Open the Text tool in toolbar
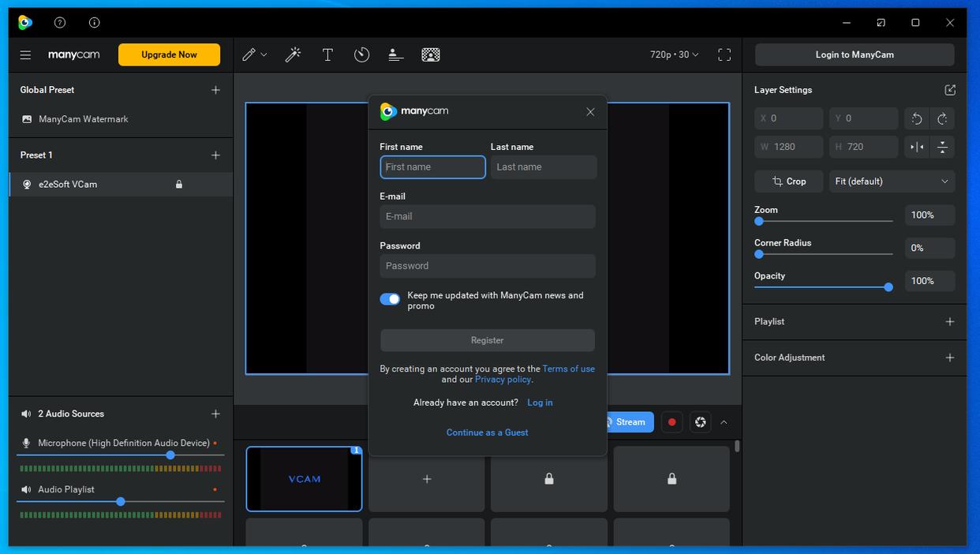 tap(327, 54)
